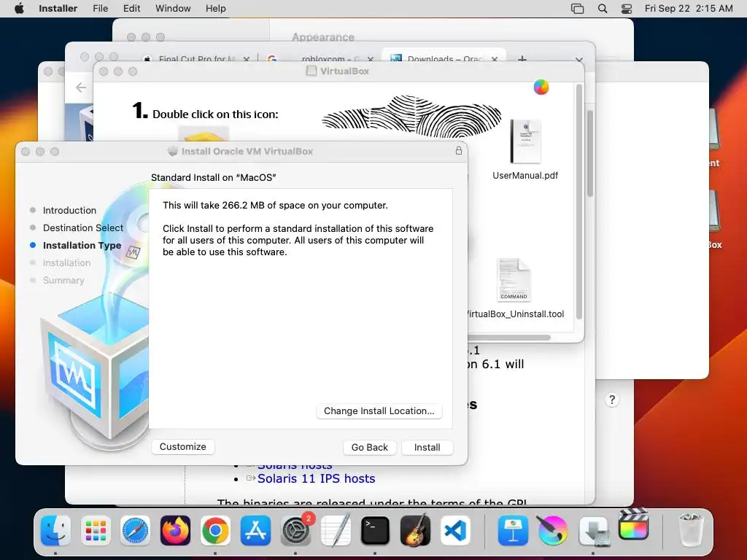Open the Window menu
747x560 pixels.
pos(173,9)
